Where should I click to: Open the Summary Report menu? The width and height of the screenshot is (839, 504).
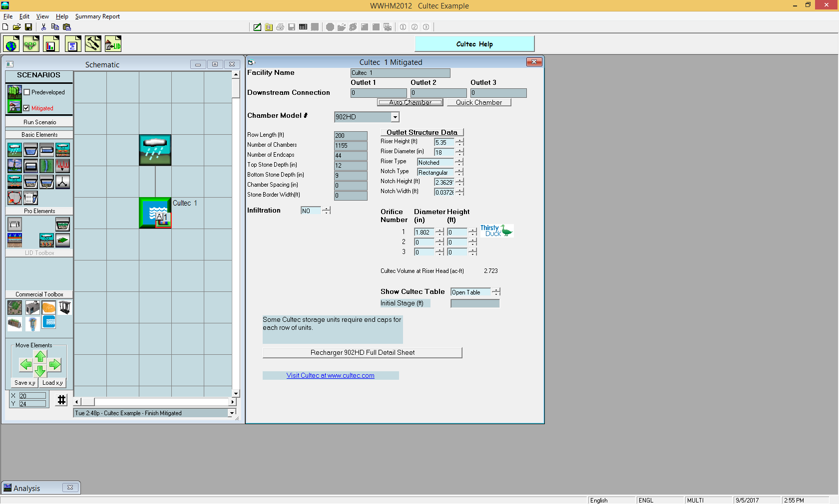[x=97, y=16]
